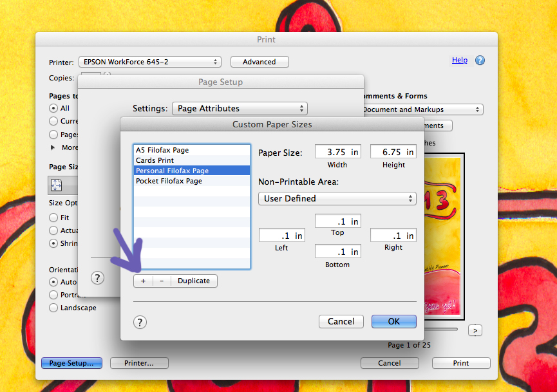Click OK in Custom Paper Sizes
Screen dimensions: 557x392
point(393,321)
